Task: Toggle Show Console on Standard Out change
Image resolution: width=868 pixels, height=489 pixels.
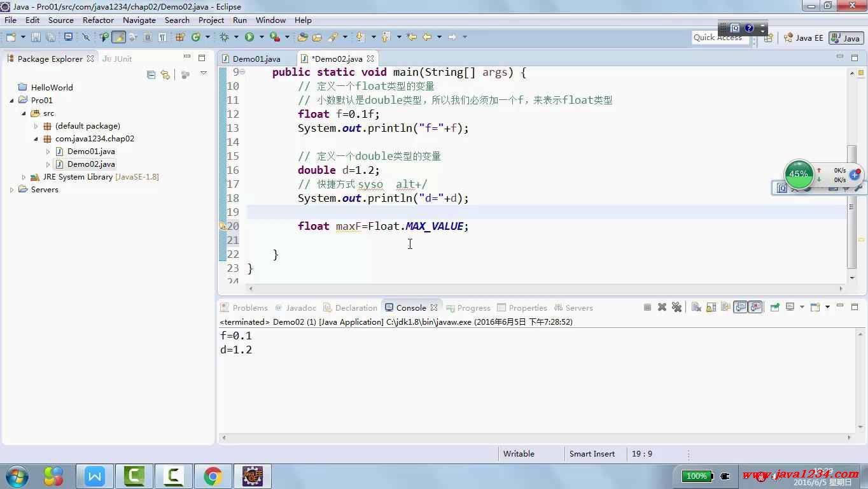Action: point(741,307)
